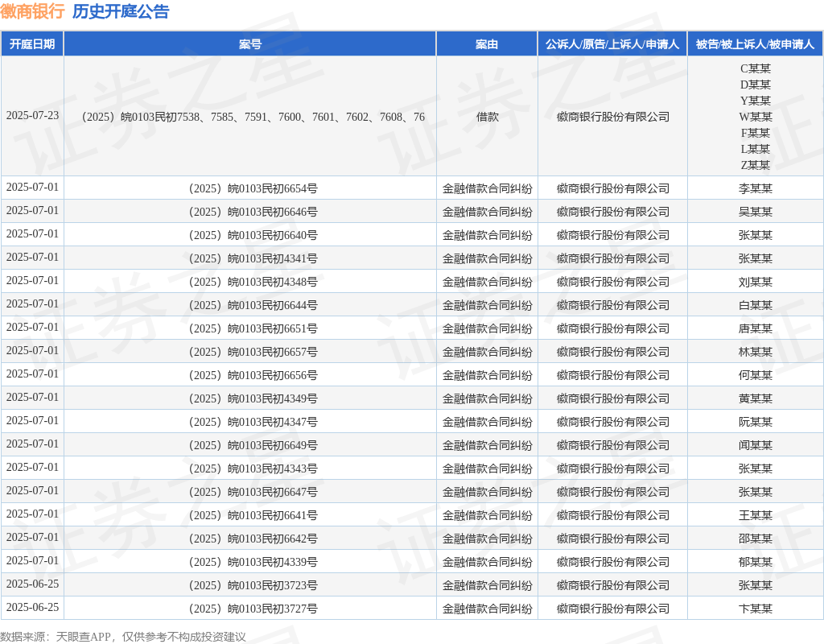Image resolution: width=824 pixels, height=644 pixels.
Task: Click defendant 邵某某
Action: 755,539
